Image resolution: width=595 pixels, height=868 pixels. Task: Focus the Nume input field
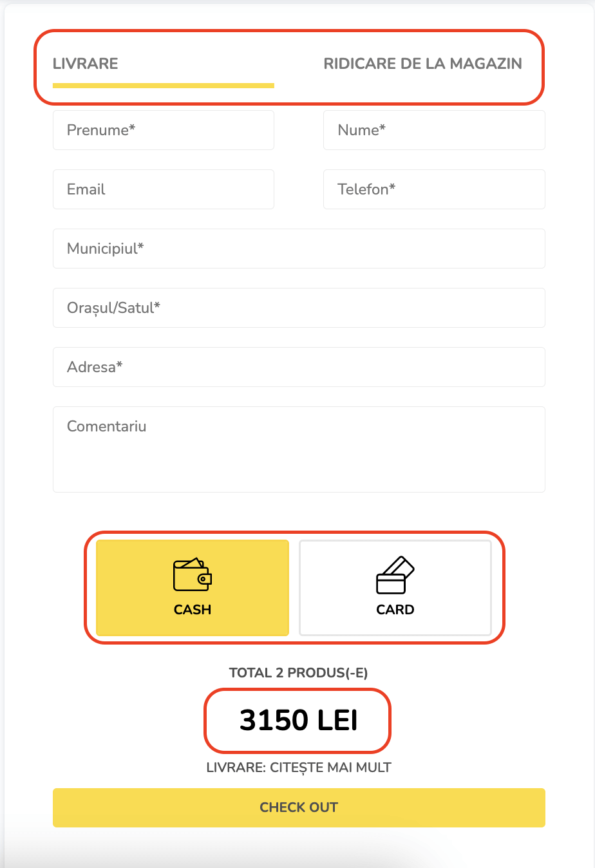coord(434,130)
